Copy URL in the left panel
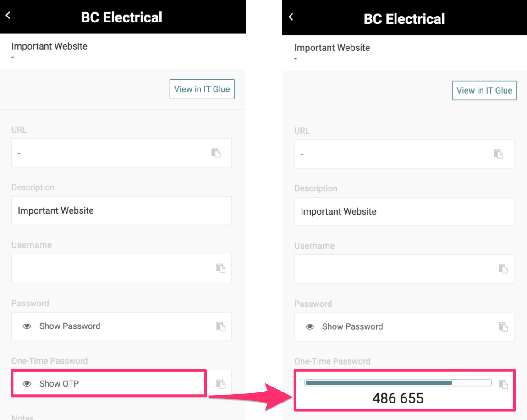 coord(216,153)
